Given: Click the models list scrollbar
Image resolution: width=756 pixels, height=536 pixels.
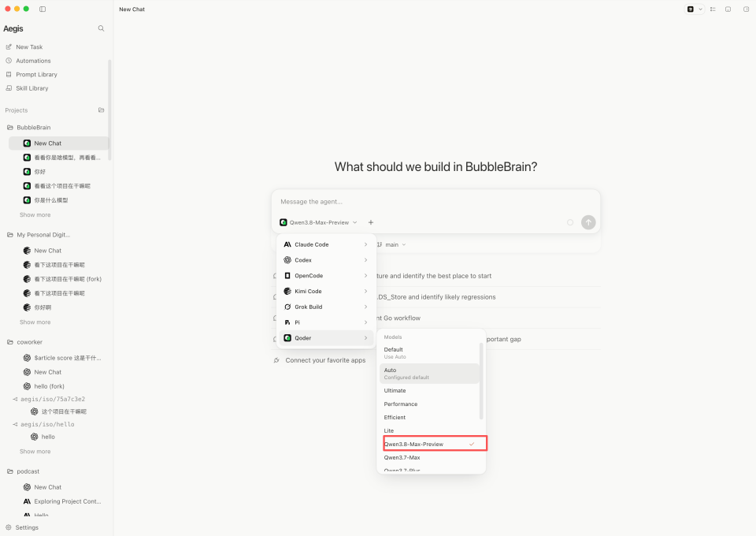Looking at the screenshot, I should coord(480,382).
